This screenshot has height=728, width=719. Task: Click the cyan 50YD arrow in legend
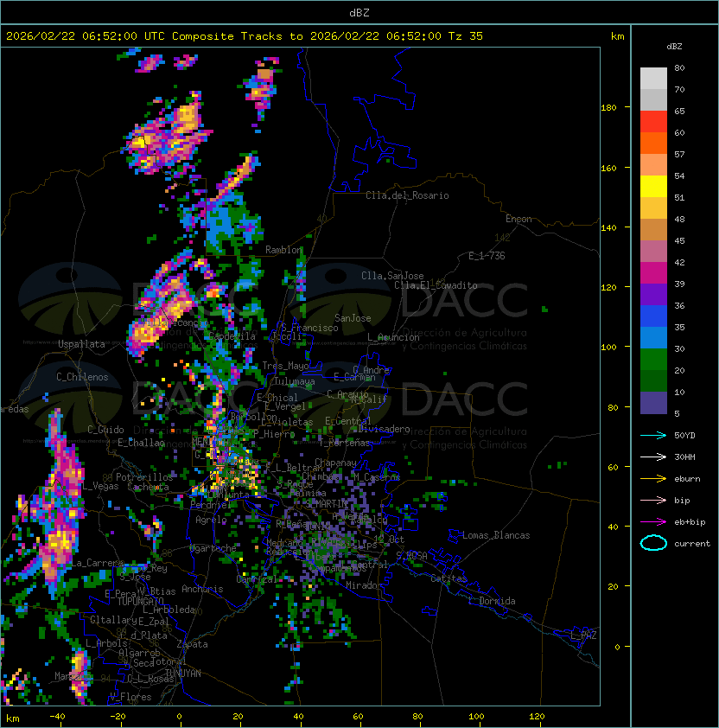click(x=653, y=435)
